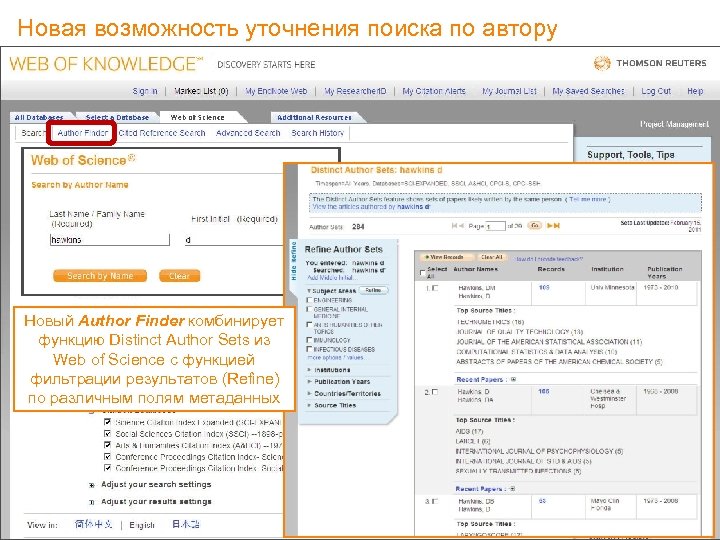
Task: Check author set 2 Hawkins D checkbox
Action: point(435,392)
